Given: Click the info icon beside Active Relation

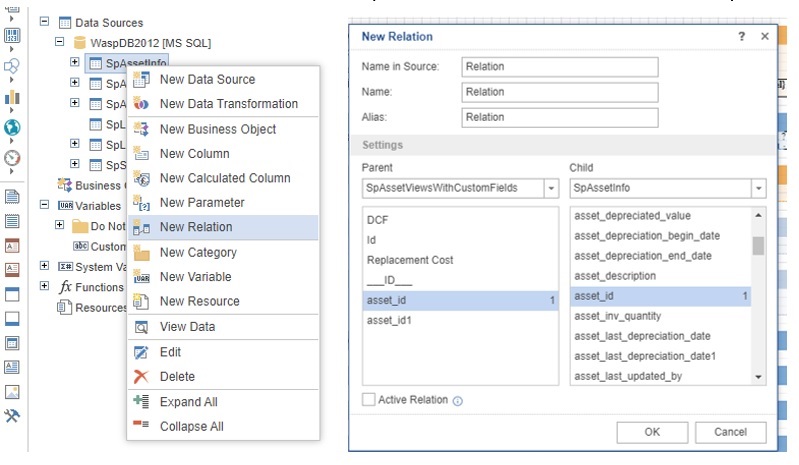Looking at the screenshot, I should 457,401.
